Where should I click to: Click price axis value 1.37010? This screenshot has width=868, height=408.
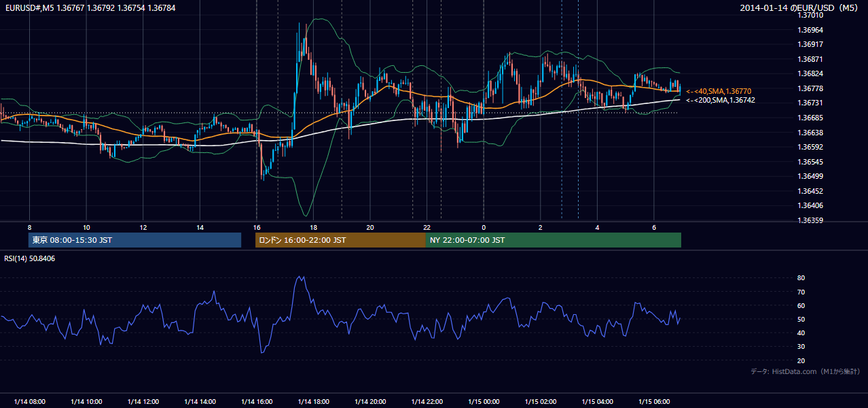(x=810, y=15)
